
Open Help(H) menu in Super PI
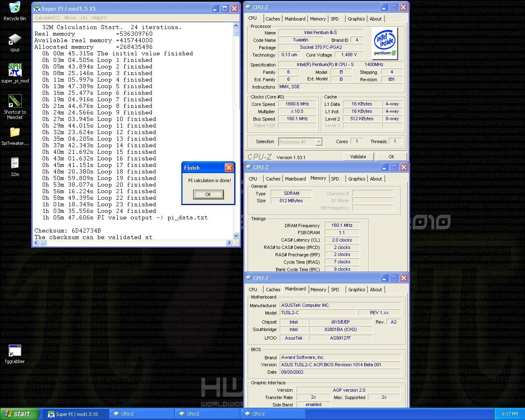coord(99,18)
